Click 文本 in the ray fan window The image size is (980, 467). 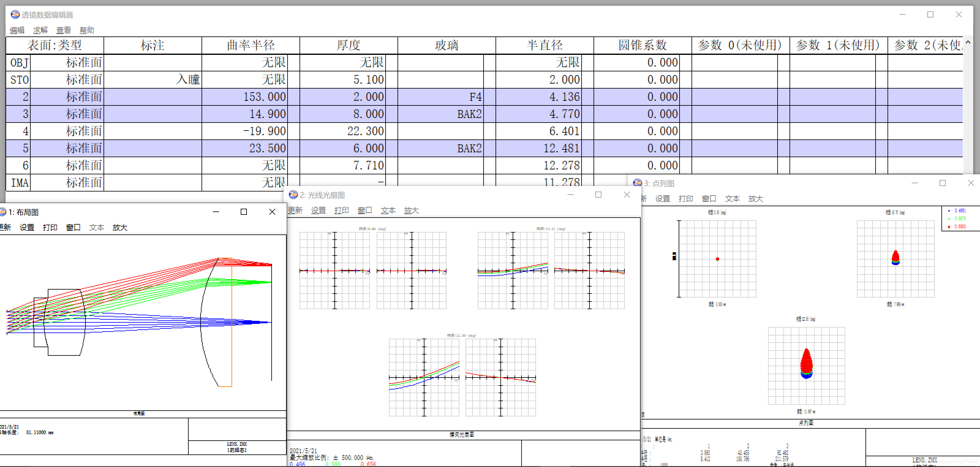click(x=388, y=211)
